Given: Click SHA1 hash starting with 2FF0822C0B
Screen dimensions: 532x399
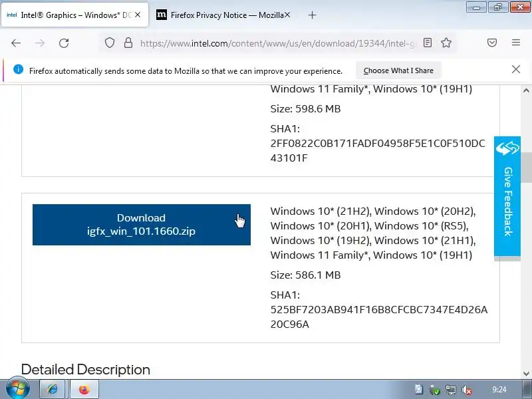Looking at the screenshot, I should tap(378, 151).
